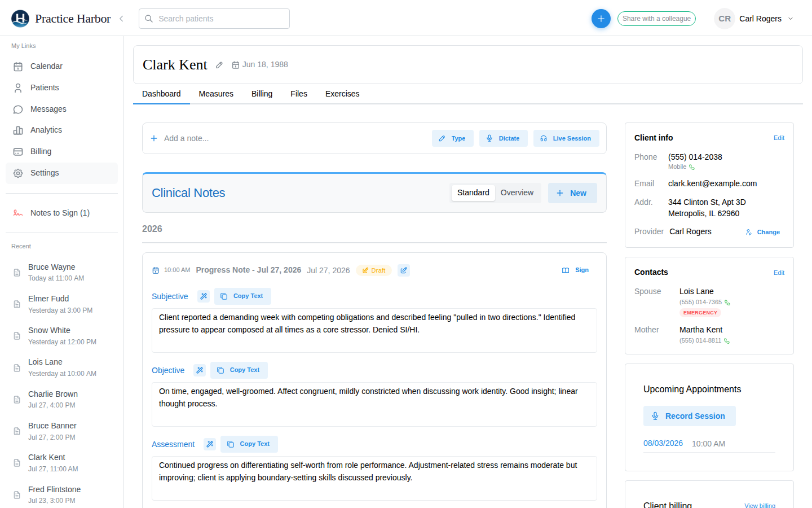
Task: Open Notes to Sign (1)
Action: tap(62, 213)
